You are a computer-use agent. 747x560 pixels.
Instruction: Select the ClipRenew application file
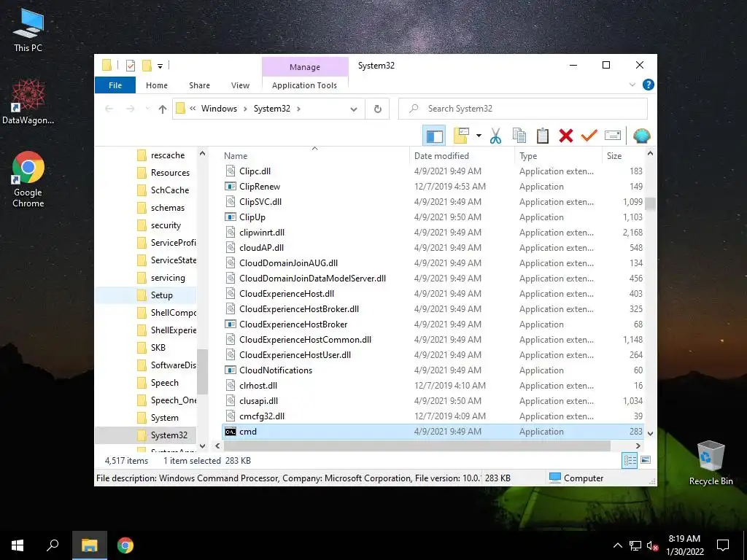[433, 187]
